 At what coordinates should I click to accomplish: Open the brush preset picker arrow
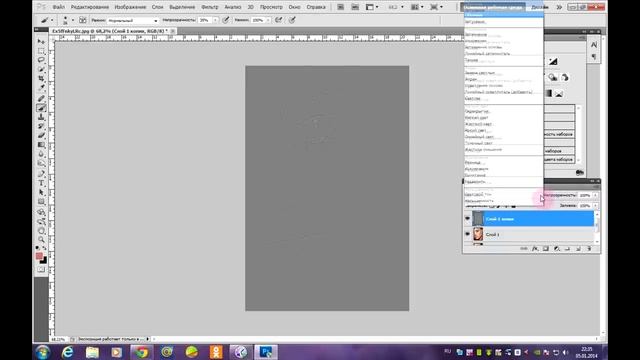73,20
